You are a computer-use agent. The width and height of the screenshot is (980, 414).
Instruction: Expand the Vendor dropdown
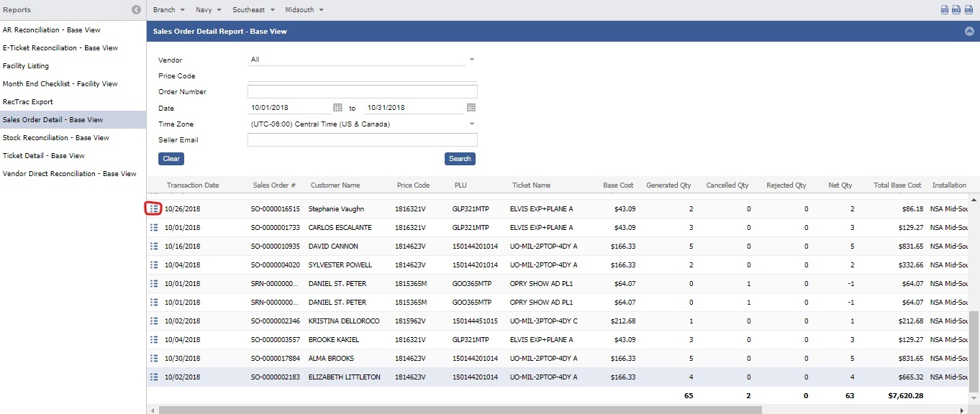click(x=472, y=60)
